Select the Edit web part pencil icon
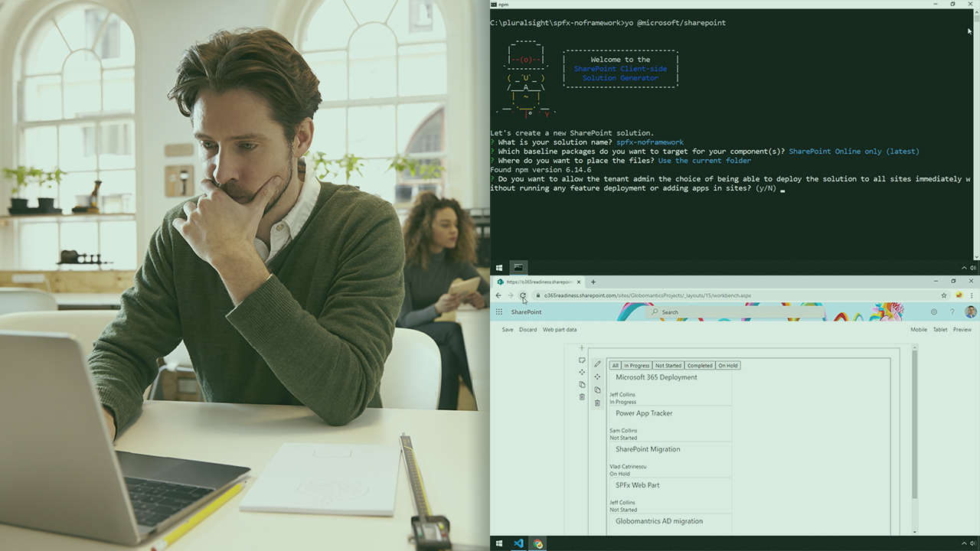This screenshot has height=551, width=980. pyautogui.click(x=598, y=364)
